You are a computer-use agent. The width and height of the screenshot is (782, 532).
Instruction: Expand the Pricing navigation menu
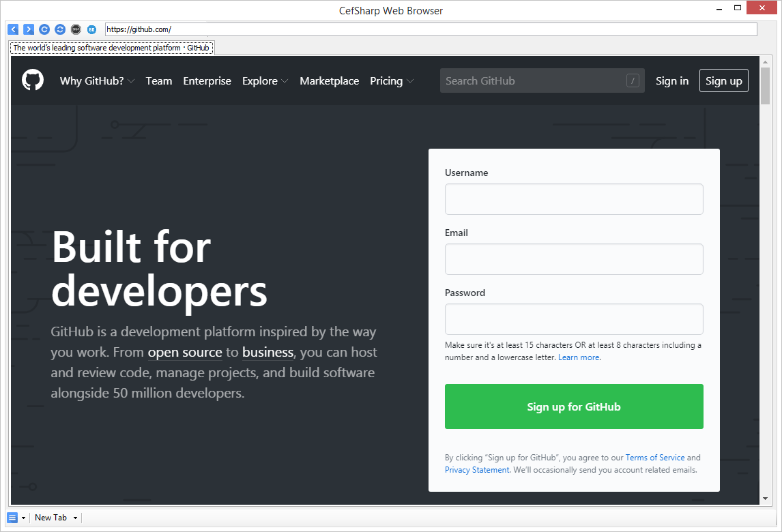(x=392, y=80)
